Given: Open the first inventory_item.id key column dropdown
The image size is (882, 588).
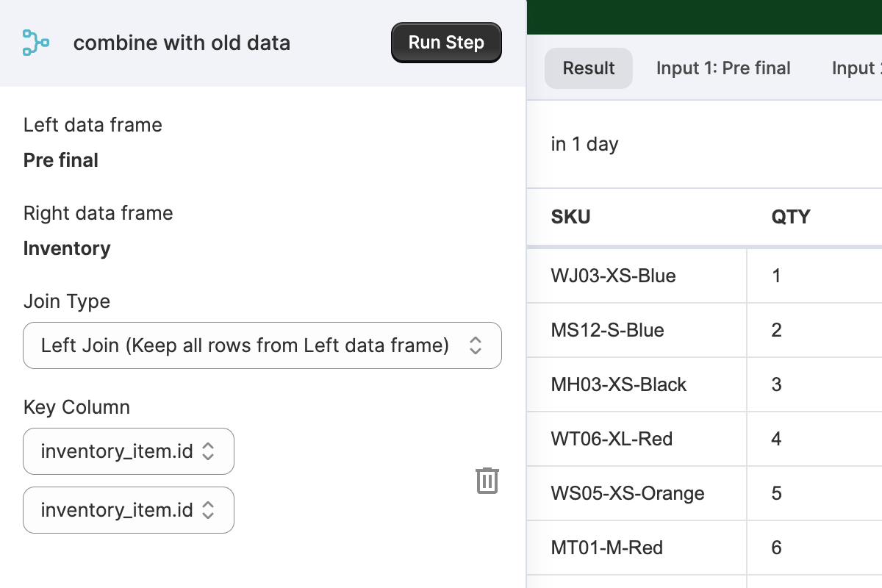Looking at the screenshot, I should [129, 451].
